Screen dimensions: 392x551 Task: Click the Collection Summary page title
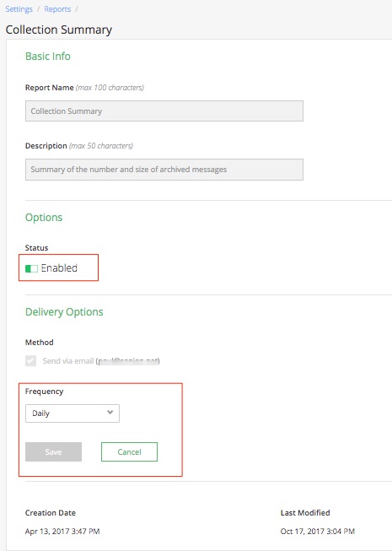click(x=59, y=30)
